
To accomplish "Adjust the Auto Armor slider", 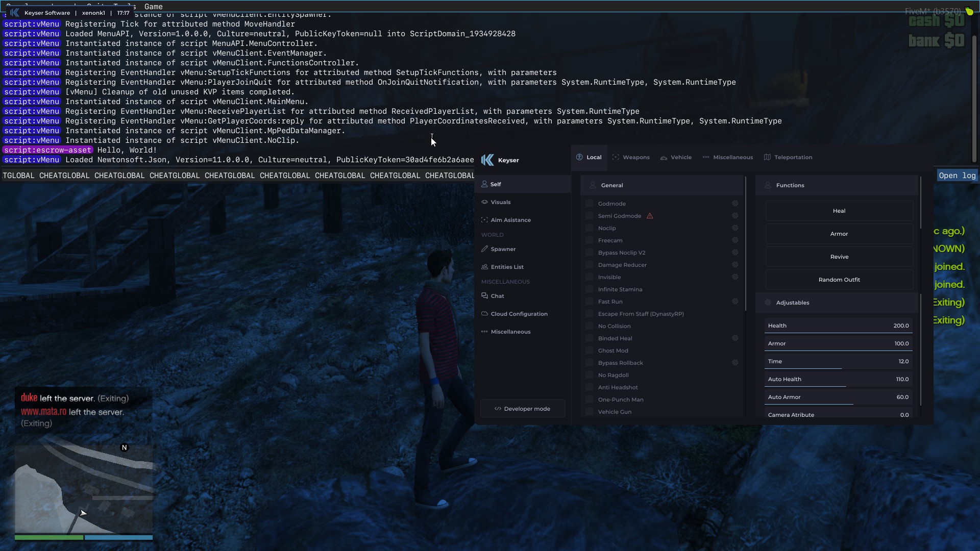I will 839,397.
